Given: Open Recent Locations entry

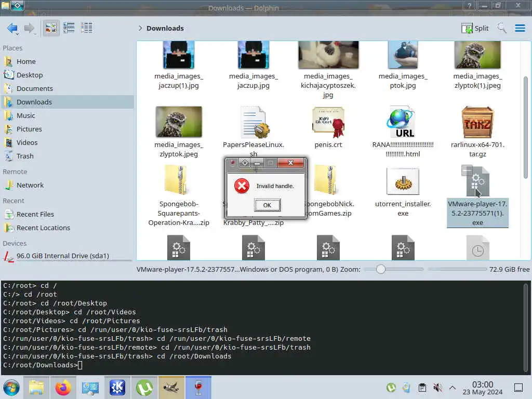Looking at the screenshot, I should coord(67,228).
